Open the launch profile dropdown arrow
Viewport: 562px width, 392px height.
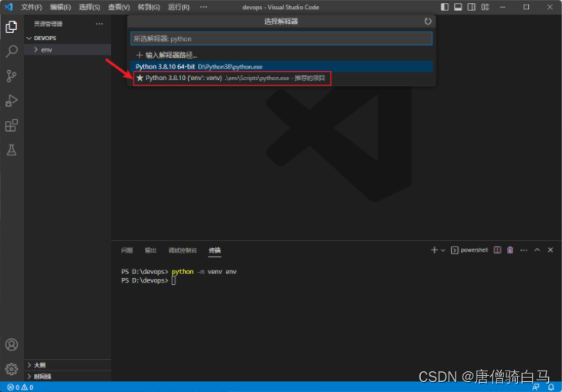point(443,250)
